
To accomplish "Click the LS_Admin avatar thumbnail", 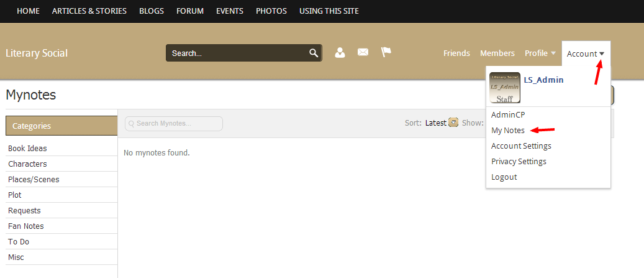I will [x=505, y=88].
